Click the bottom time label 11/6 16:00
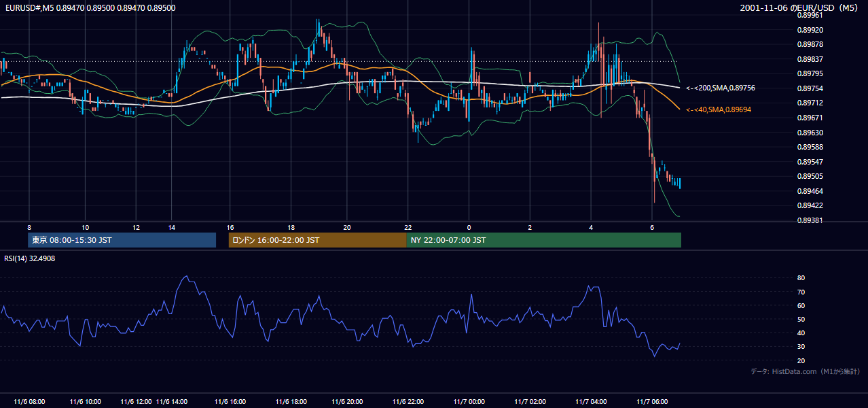 230,401
